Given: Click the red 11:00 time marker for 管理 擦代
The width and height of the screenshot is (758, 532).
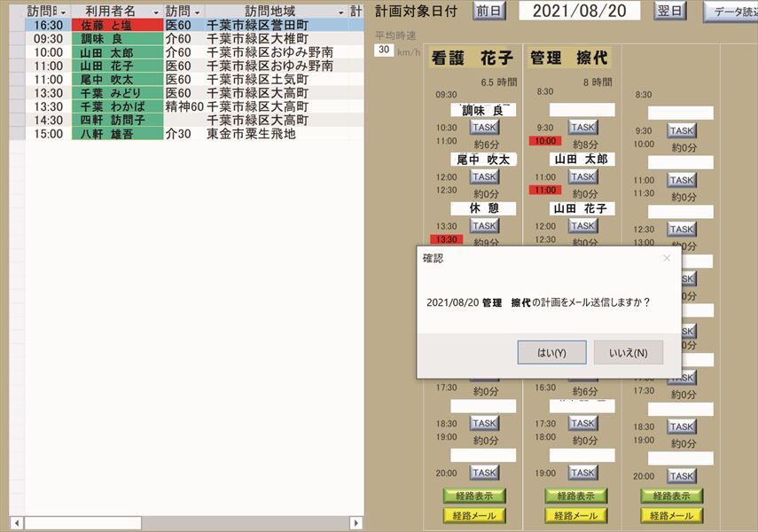Looking at the screenshot, I should (x=545, y=190).
